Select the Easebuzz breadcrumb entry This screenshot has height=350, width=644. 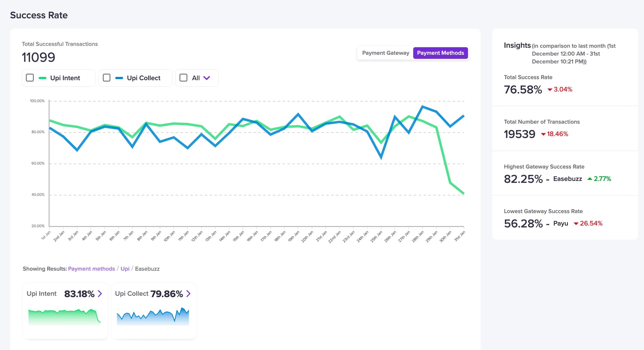tap(147, 268)
